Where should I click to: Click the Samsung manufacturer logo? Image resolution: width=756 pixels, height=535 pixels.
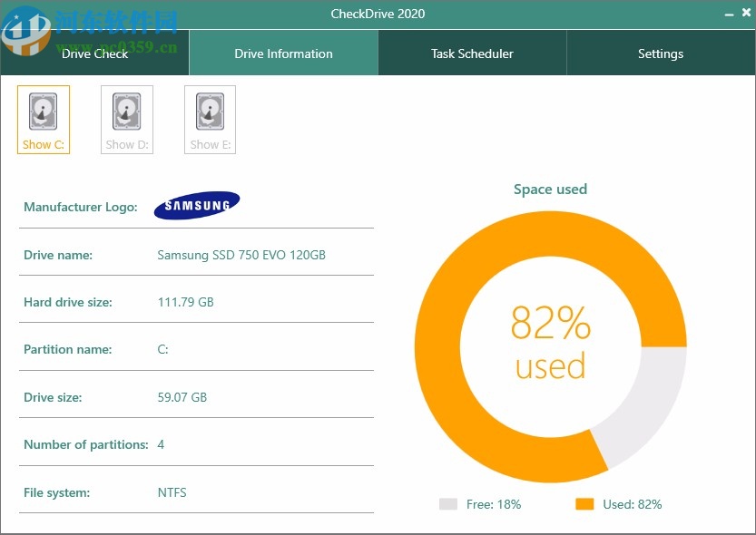(x=196, y=206)
